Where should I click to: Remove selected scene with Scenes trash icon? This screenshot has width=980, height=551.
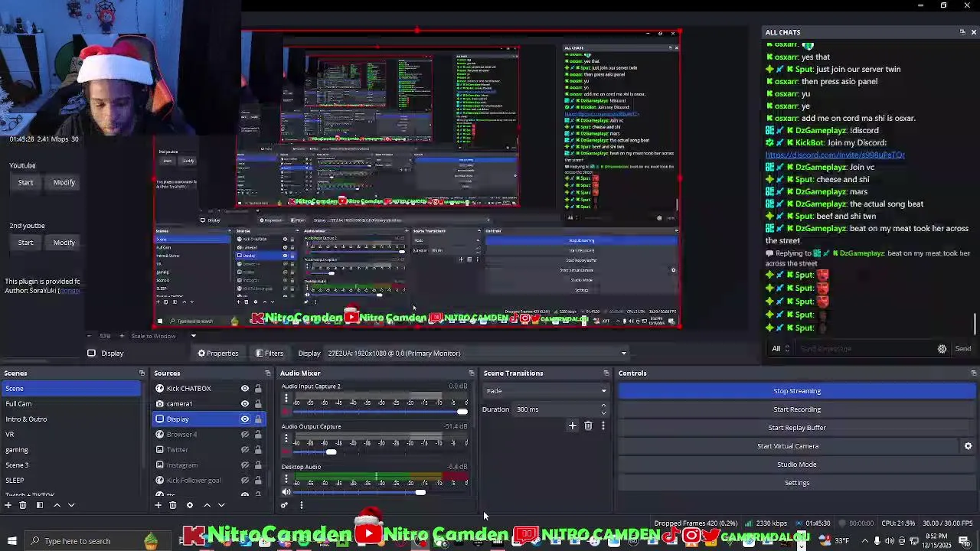click(x=22, y=505)
